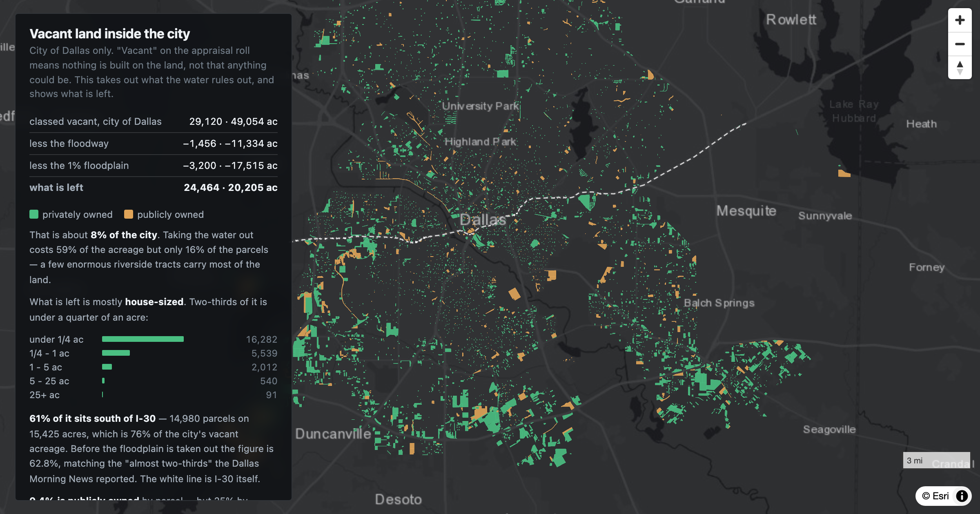980x514 pixels.
Task: Click the 'Seagoville' map label
Action: click(829, 430)
